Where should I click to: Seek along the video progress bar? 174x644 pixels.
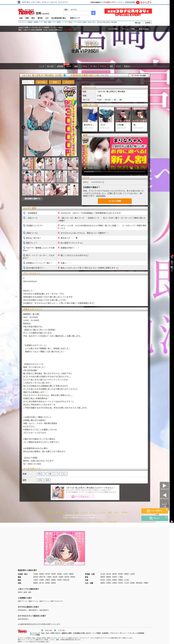click(115, 172)
